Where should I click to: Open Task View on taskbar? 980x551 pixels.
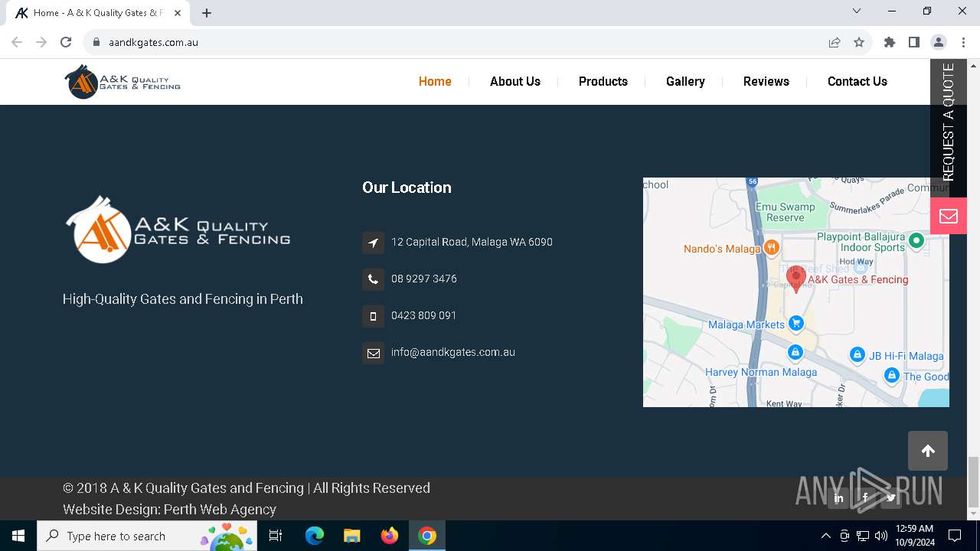point(276,536)
